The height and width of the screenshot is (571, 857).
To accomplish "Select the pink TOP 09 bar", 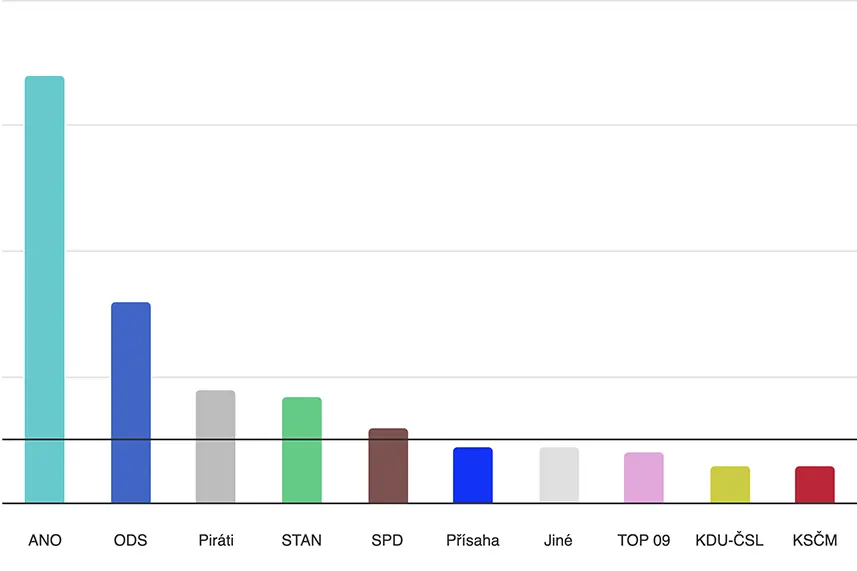I will 644,478.
